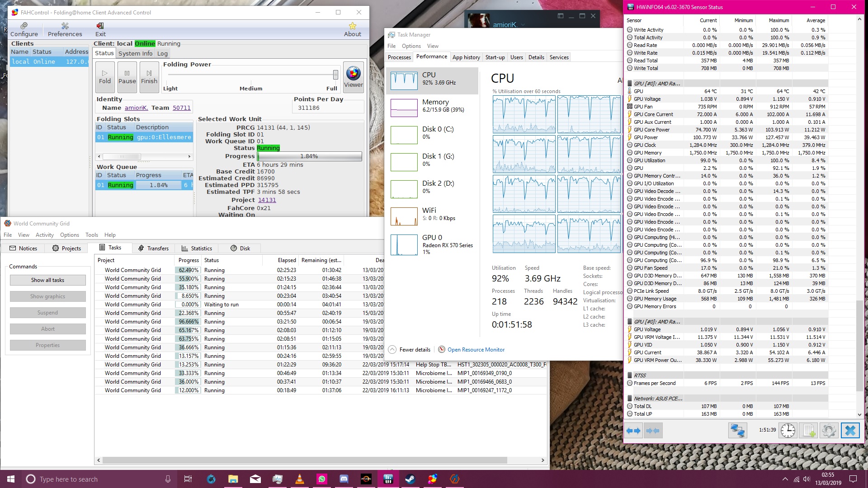Click HWiNFO blue X close-sensors icon

(850, 431)
